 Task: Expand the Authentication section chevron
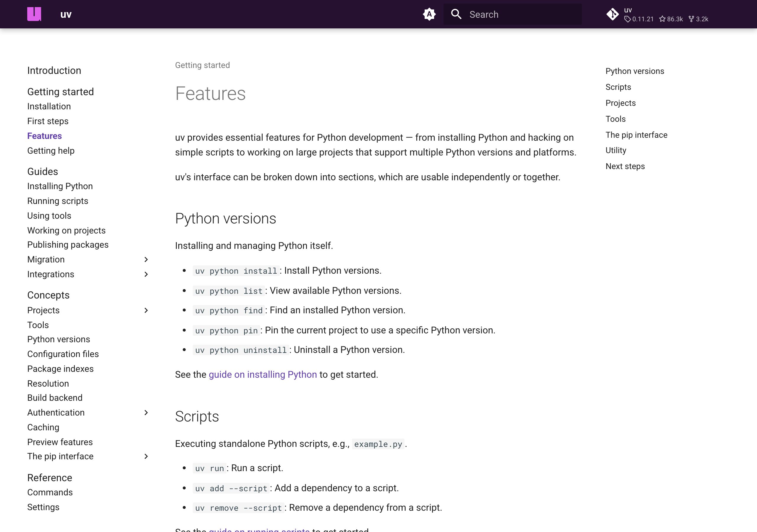coord(146,413)
